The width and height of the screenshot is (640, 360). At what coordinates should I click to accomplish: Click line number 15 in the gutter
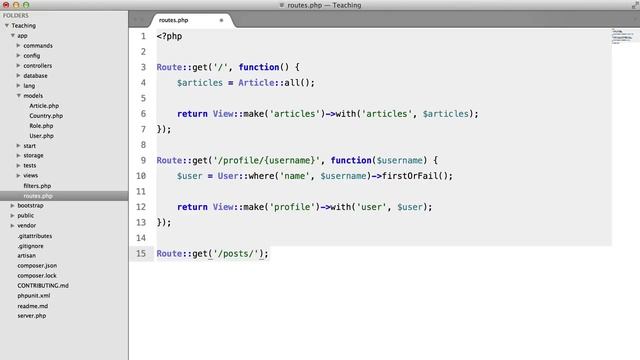[x=141, y=253]
